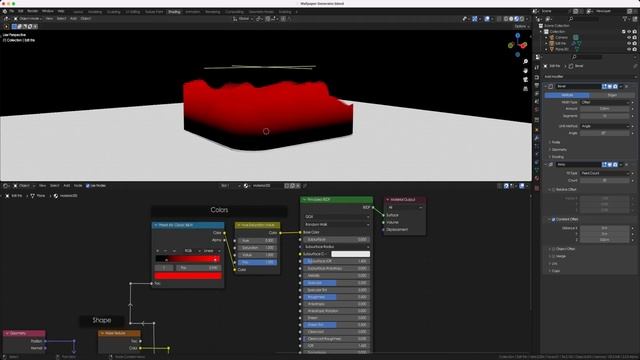Select material preview shading mode icon

pyautogui.click(x=516, y=19)
